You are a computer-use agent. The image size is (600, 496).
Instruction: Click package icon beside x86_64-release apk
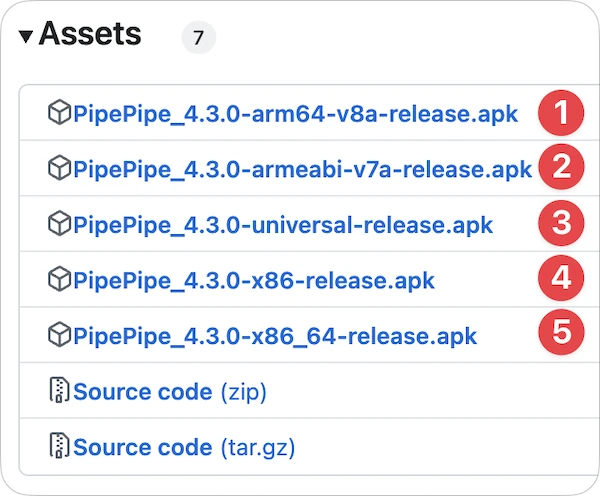point(59,334)
